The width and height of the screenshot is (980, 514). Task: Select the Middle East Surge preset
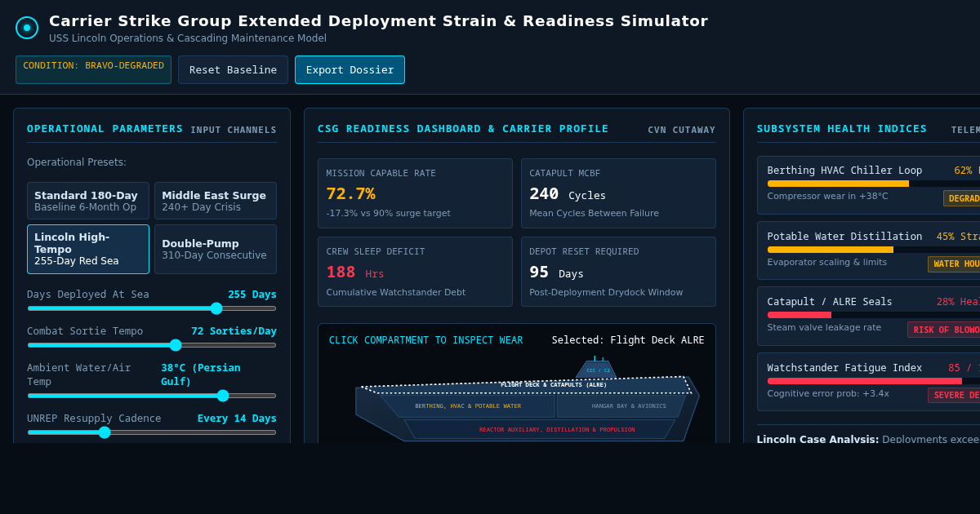point(216,201)
